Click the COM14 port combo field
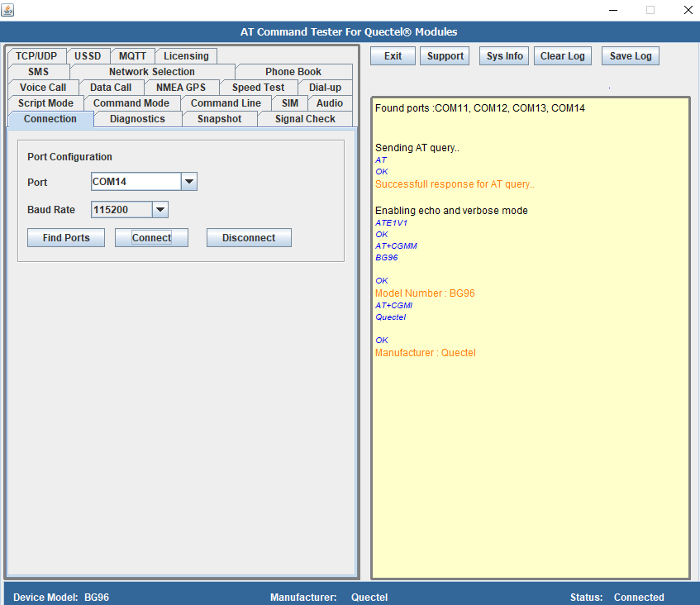700x605 pixels. (x=136, y=182)
